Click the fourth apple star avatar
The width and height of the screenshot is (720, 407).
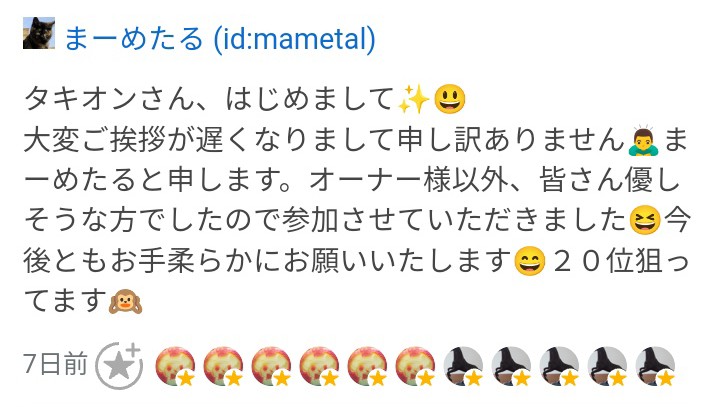click(319, 366)
